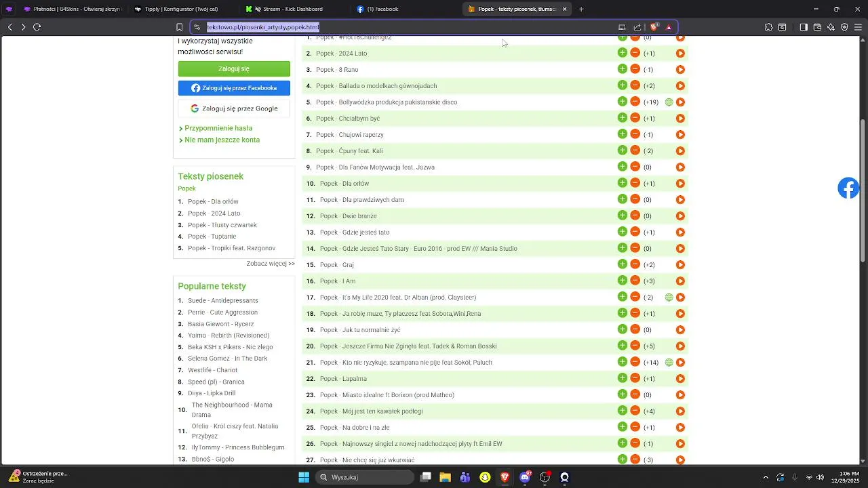Close the Popek - teksty piosenek tab
This screenshot has height=488, width=868.
[564, 9]
